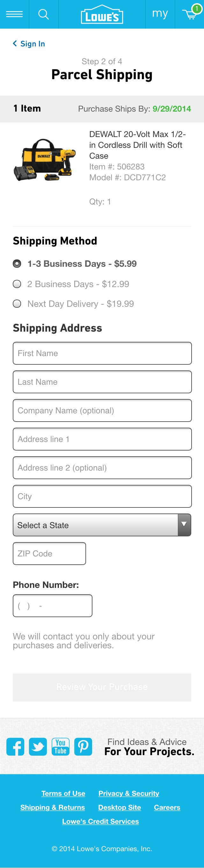Open Lowe's Pinterest page
The height and width of the screenshot is (868, 204).
tap(83, 746)
